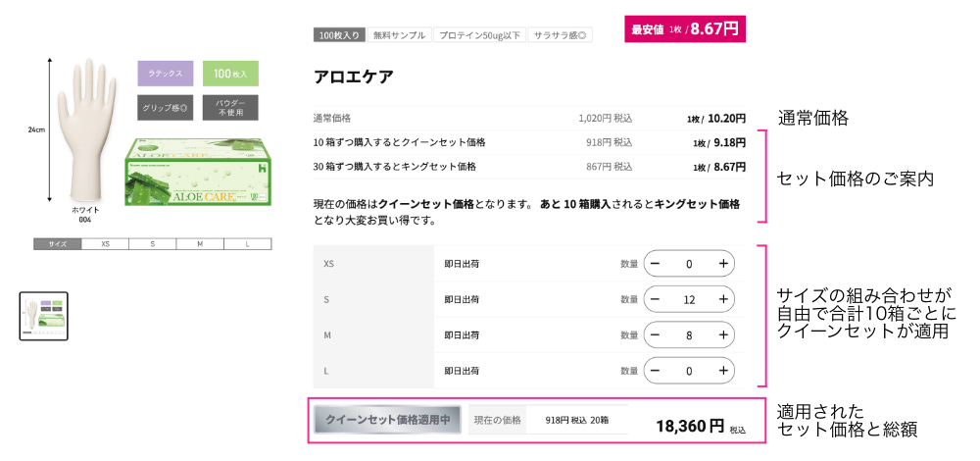This screenshot has height=461, width=980.
Task: Open the small product thumbnail image
Action: [43, 316]
